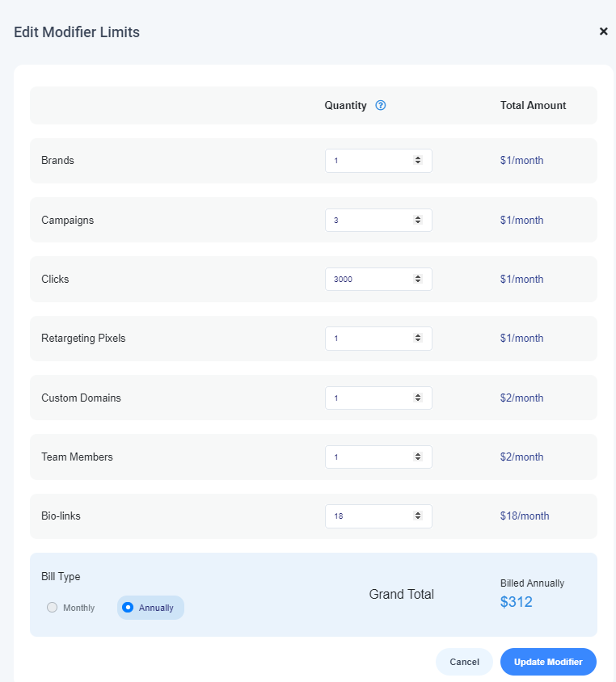Select the Annually bill type radio

(x=128, y=608)
